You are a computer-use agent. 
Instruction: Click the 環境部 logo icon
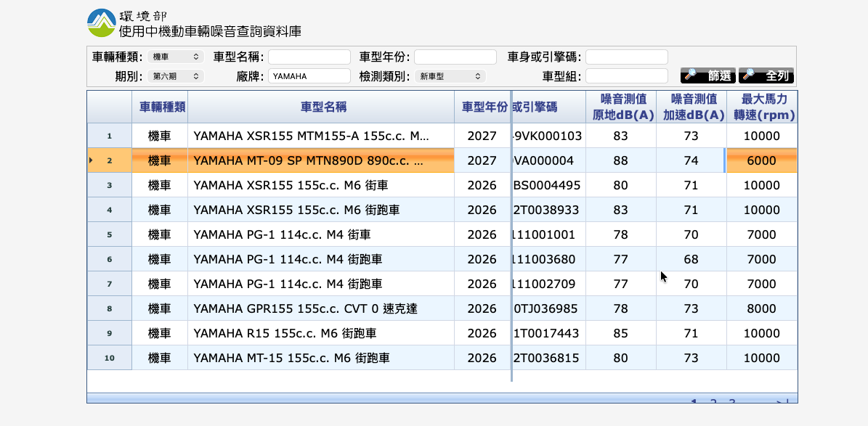coord(102,22)
